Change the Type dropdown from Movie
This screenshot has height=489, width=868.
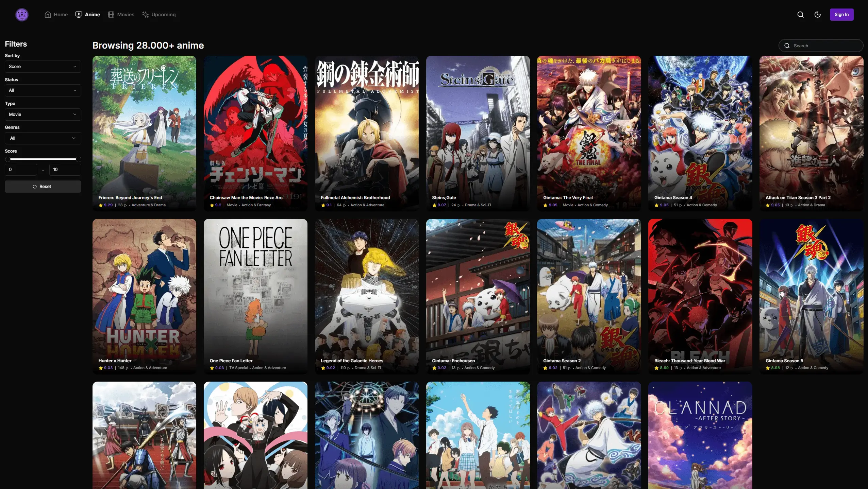pyautogui.click(x=43, y=114)
